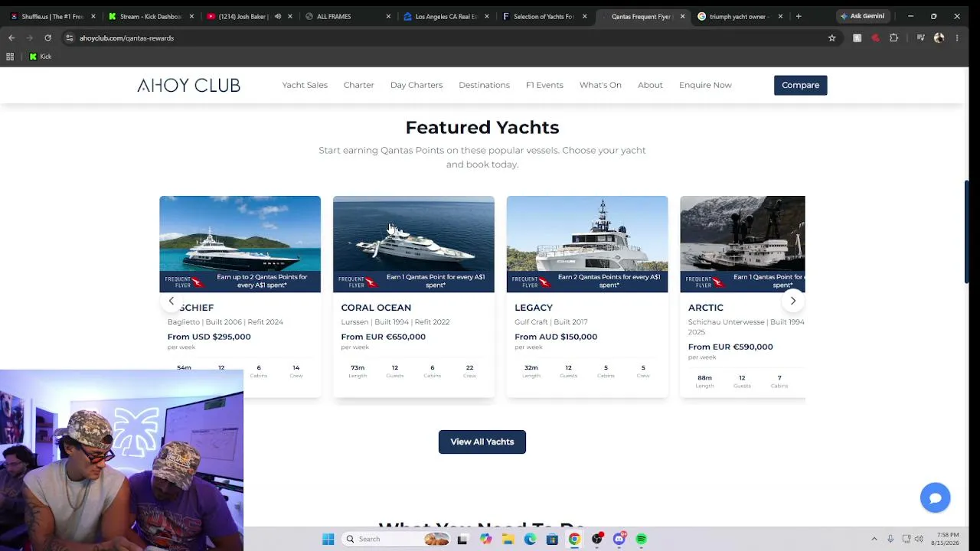
Task: Go back to the previous browser page
Action: (x=11, y=37)
